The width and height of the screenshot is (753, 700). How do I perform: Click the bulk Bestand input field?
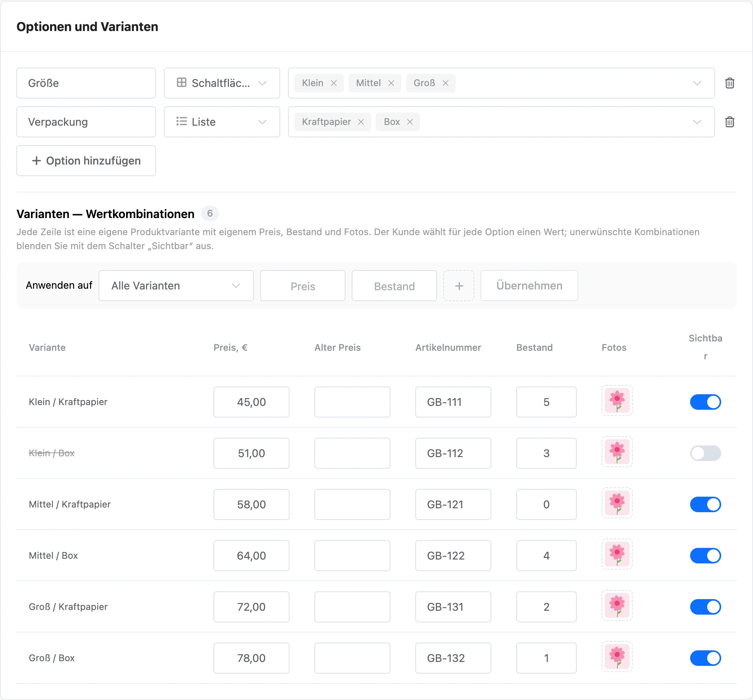(394, 286)
